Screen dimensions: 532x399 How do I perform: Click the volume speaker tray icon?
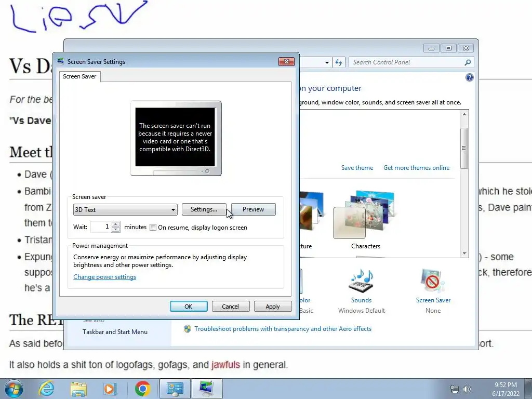pyautogui.click(x=467, y=389)
